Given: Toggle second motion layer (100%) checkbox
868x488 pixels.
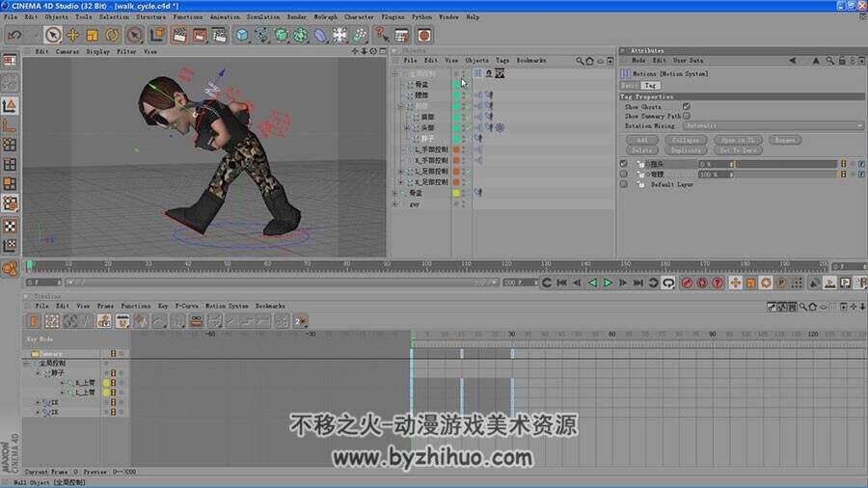Looking at the screenshot, I should pos(624,174).
